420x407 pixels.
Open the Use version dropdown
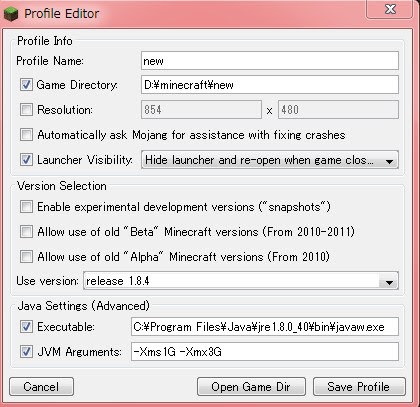point(241,281)
